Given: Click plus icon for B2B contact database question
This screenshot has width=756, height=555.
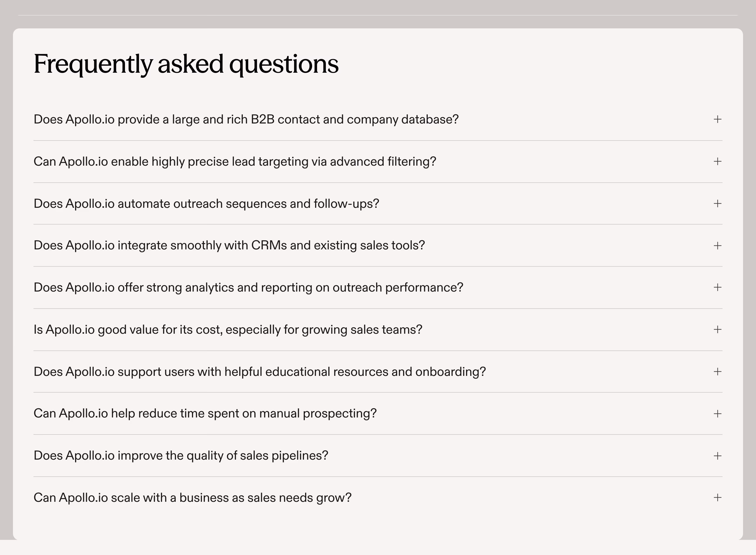Looking at the screenshot, I should point(717,119).
